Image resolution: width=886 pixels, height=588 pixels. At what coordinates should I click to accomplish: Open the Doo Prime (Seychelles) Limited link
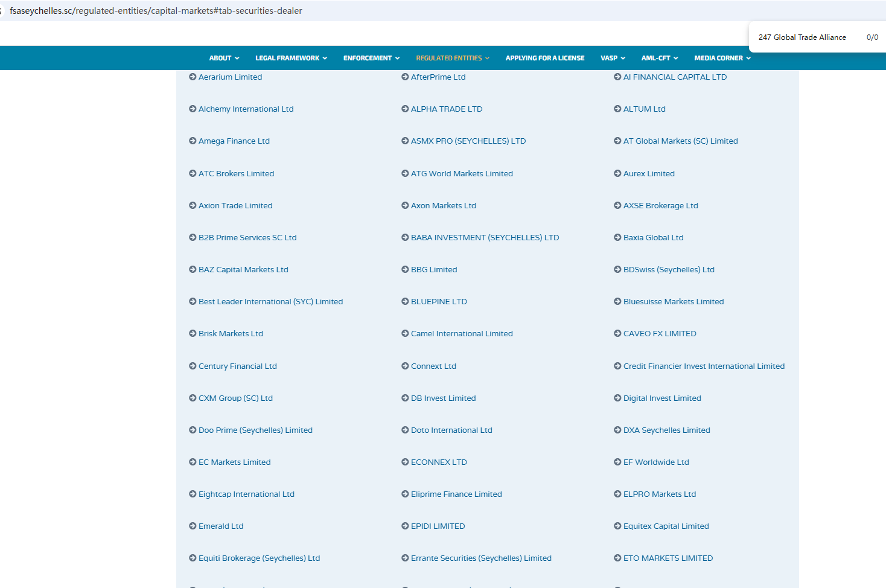[x=255, y=430]
